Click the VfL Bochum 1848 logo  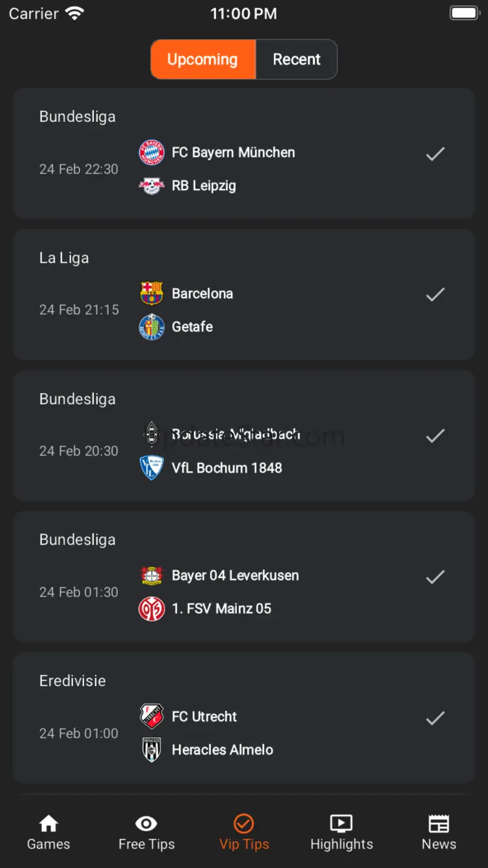pos(151,468)
